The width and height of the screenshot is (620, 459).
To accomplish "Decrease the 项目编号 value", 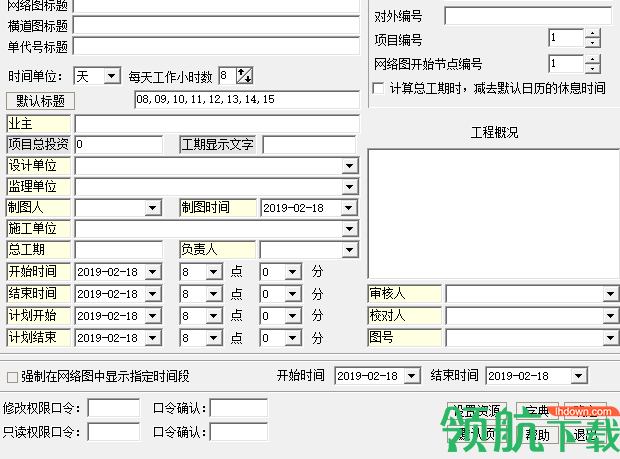I will tap(592, 43).
